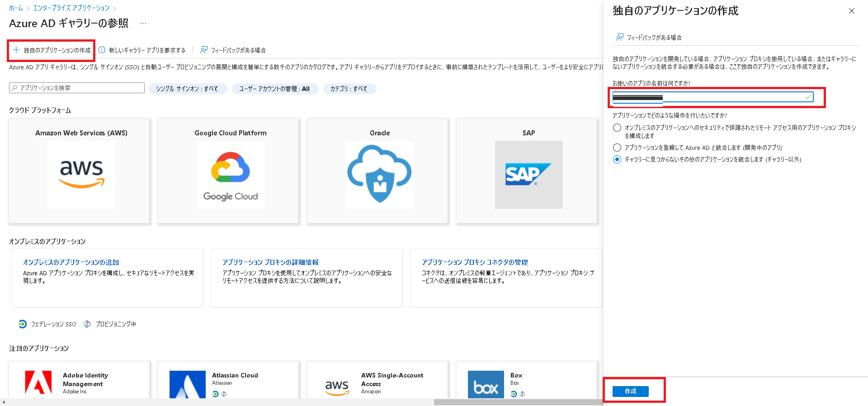Open the add on-premises application link
This screenshot has height=406, width=868.
pyautogui.click(x=71, y=263)
